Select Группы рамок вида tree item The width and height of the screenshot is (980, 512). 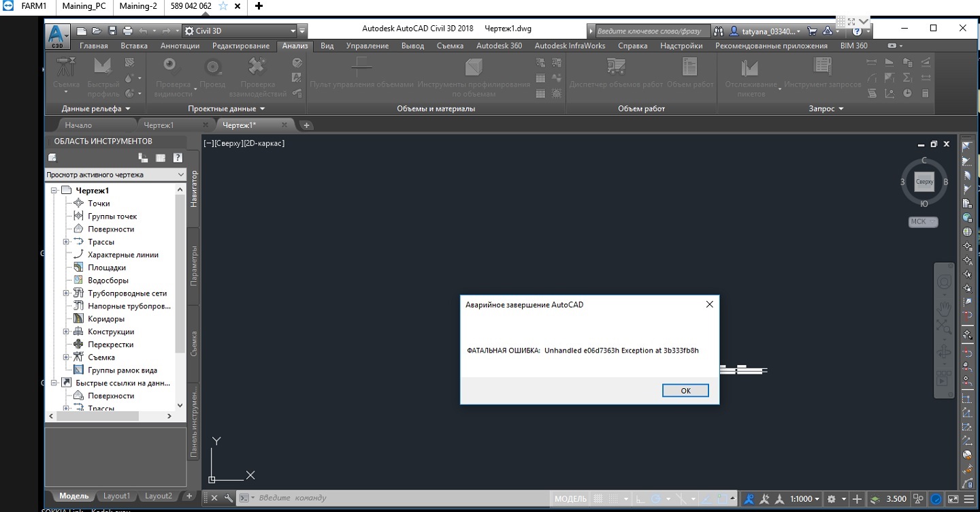(x=122, y=370)
